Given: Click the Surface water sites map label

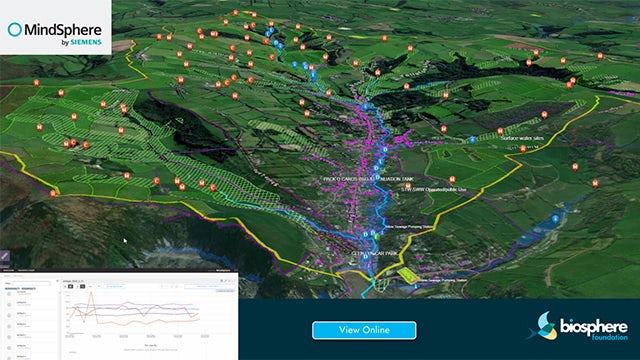Looking at the screenshot, I should (522, 138).
